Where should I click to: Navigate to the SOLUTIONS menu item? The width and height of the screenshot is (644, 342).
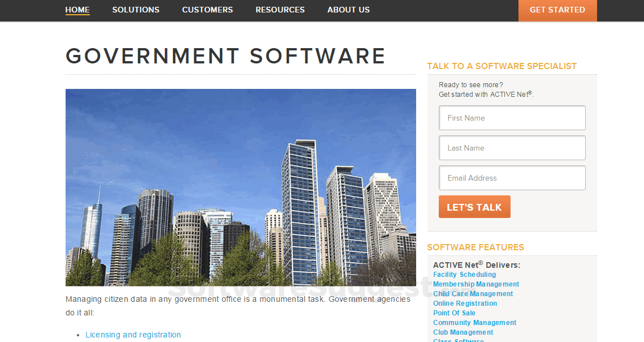pos(136,10)
